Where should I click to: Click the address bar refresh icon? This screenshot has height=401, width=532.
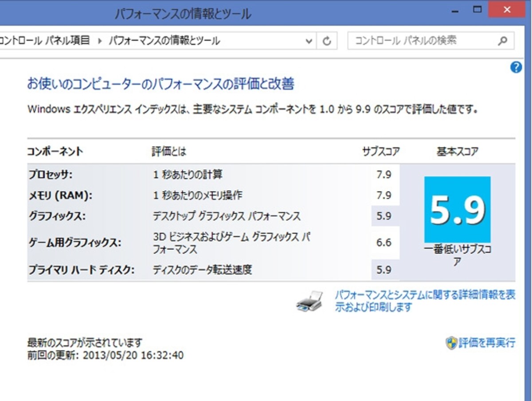click(x=327, y=41)
